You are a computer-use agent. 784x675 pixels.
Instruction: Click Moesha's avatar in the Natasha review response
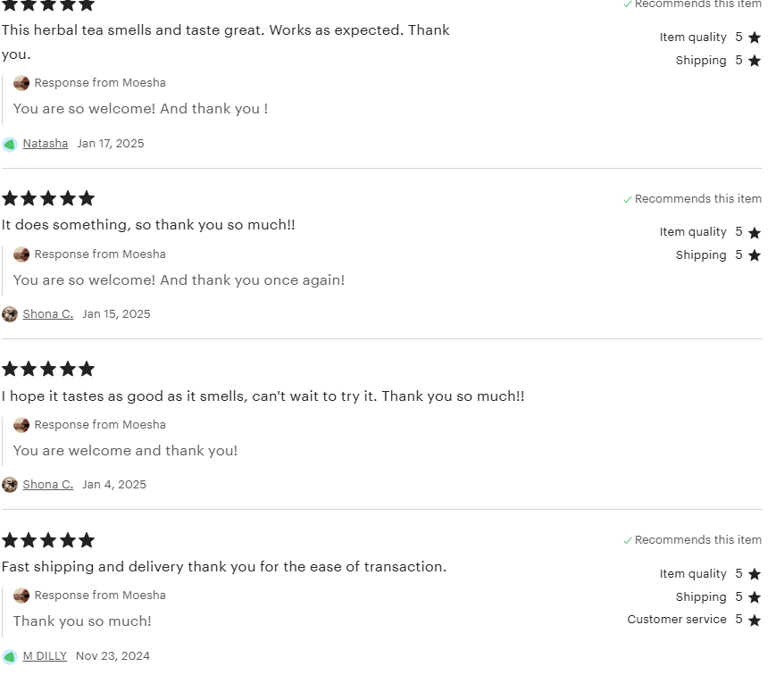pyautogui.click(x=21, y=83)
